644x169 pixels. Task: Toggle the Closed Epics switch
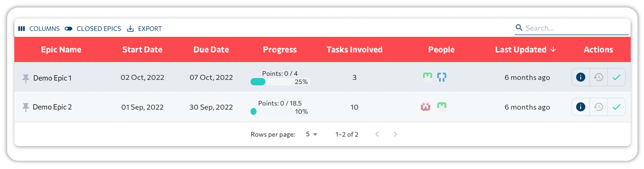[x=68, y=29]
